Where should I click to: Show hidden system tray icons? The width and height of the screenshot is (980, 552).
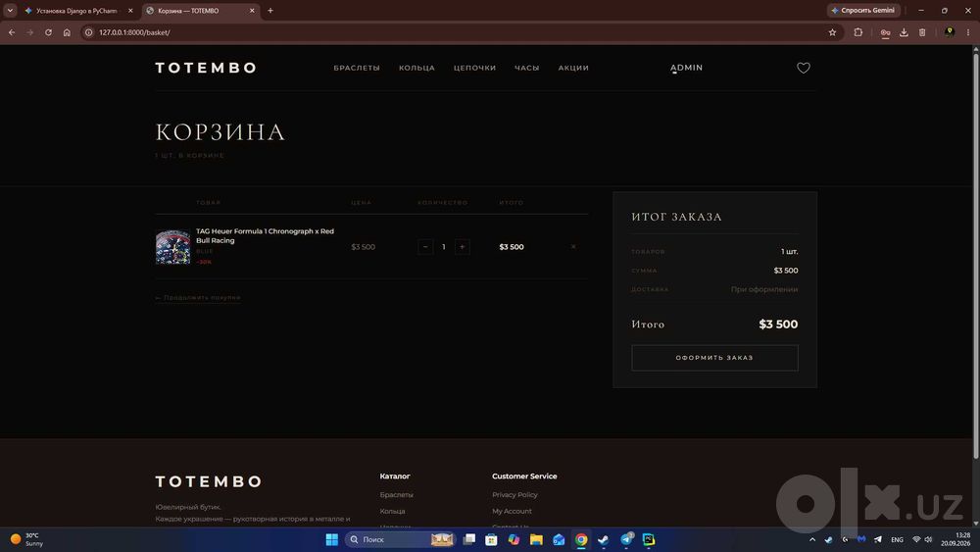(811, 539)
